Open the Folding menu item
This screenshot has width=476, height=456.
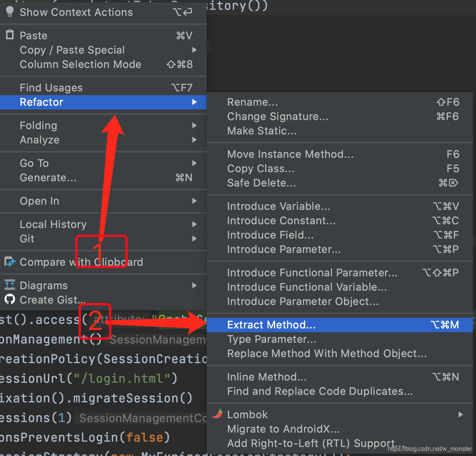[x=103, y=125]
